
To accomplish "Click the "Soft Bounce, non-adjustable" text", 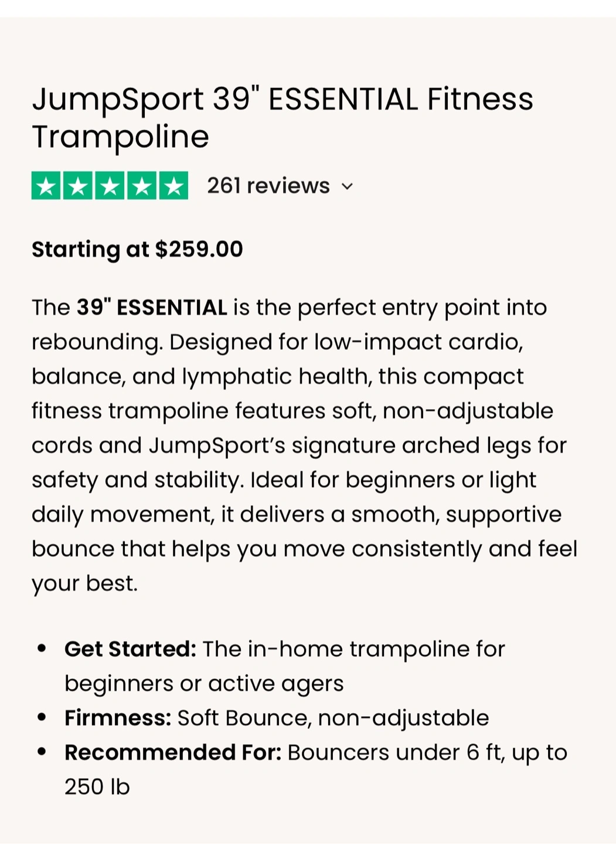I will [x=333, y=717].
